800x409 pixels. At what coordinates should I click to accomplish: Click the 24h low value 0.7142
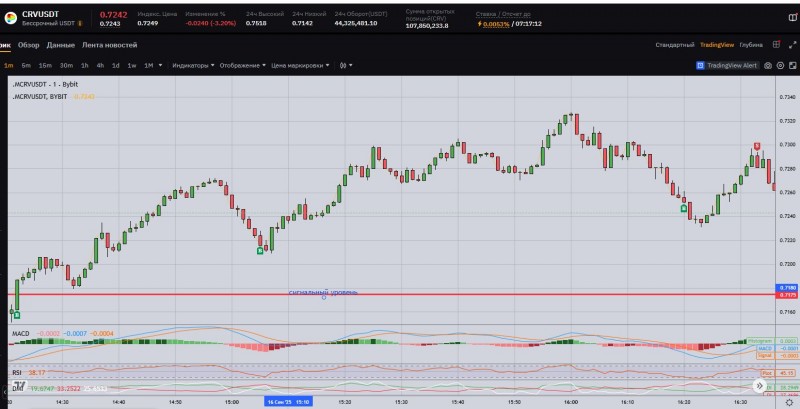303,23
